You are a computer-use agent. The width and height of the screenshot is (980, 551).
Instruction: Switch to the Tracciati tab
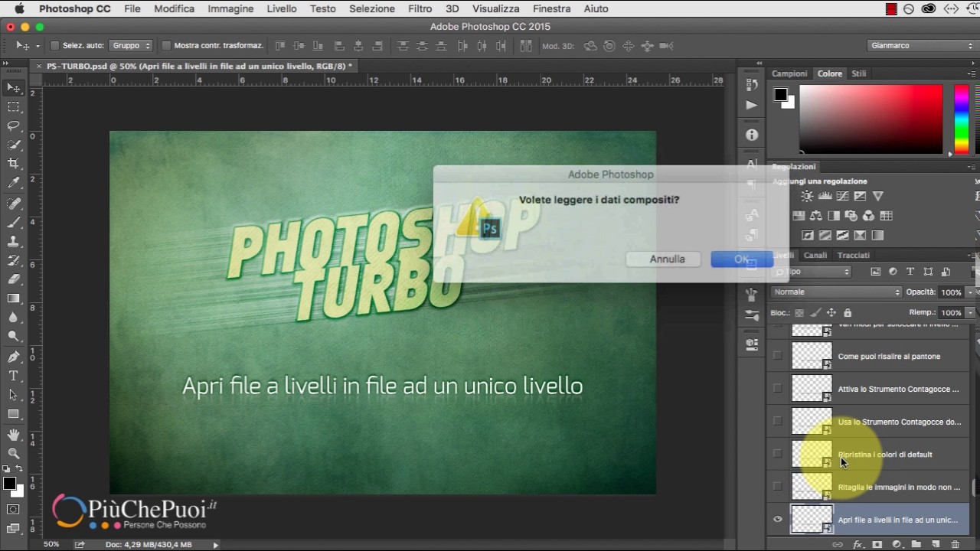854,255
